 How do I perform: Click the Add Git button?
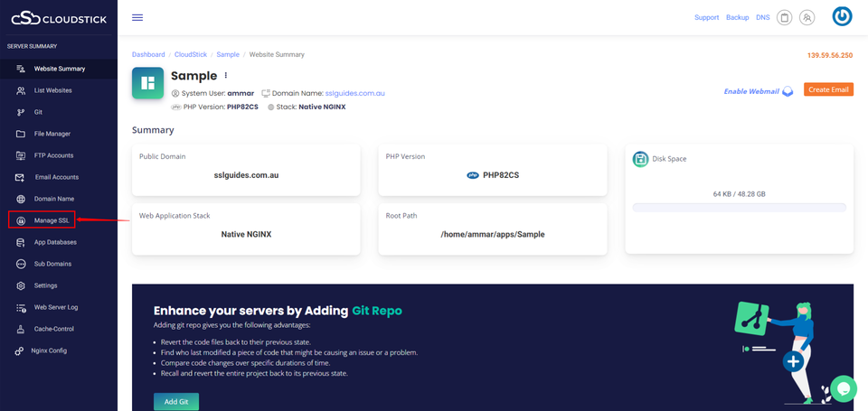176,401
